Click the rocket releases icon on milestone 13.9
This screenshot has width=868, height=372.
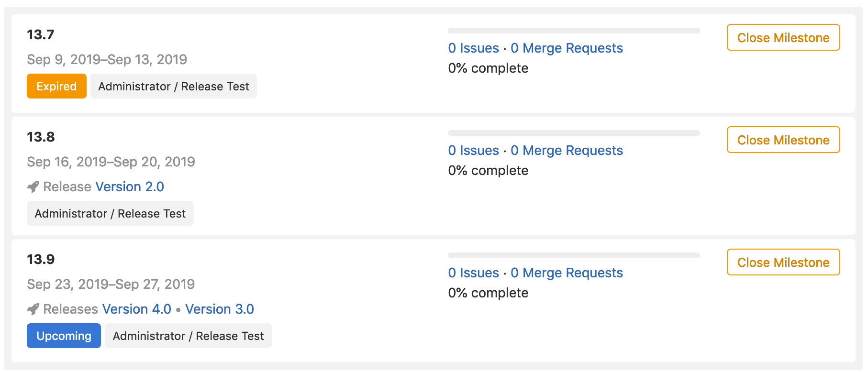coord(33,309)
